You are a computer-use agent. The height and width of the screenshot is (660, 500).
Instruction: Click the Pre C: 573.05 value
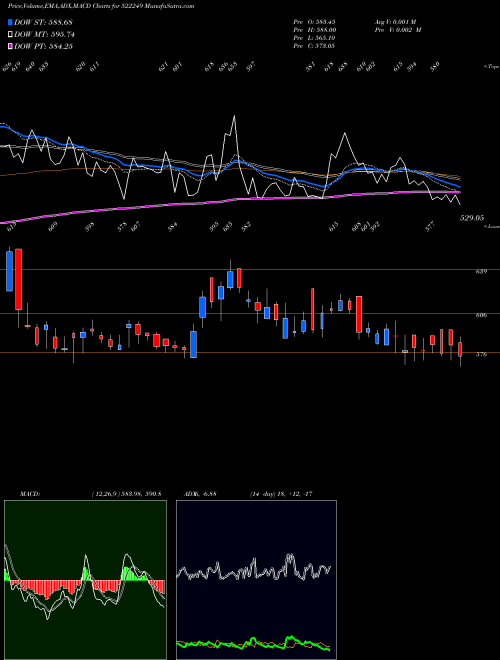314,46
